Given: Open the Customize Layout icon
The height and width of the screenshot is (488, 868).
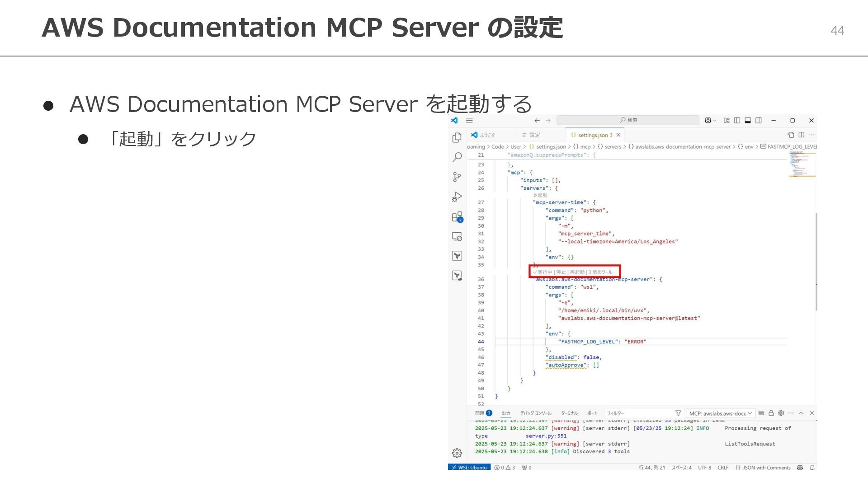Looking at the screenshot, I should coord(726,121).
